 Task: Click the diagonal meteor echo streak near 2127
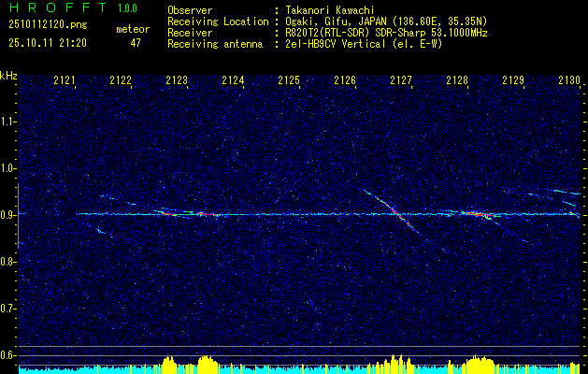tap(392, 211)
